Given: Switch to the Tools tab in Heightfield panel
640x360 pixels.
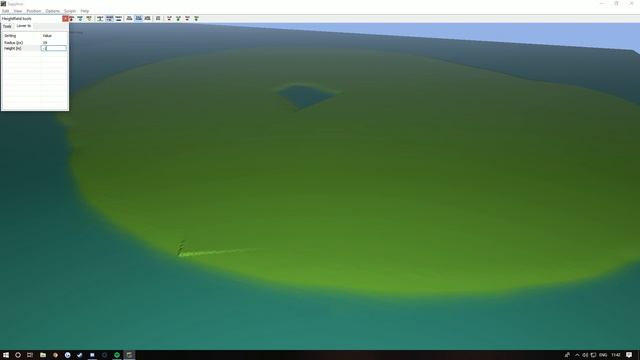Looking at the screenshot, I should (x=7, y=26).
